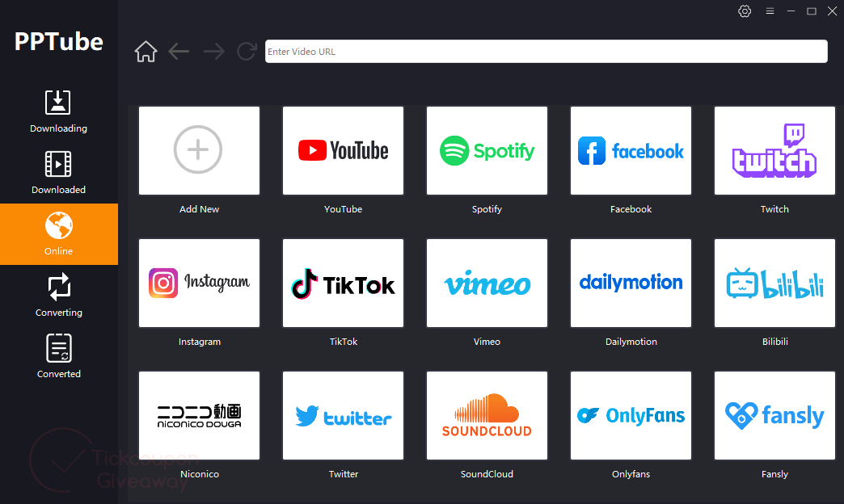Click into the Enter Video URL field
This screenshot has width=844, height=504.
pos(546,52)
